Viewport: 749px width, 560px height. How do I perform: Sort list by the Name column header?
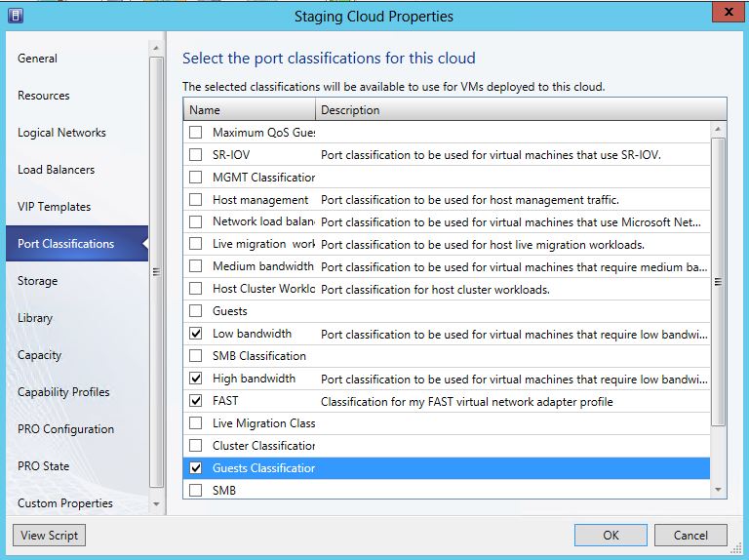point(249,110)
